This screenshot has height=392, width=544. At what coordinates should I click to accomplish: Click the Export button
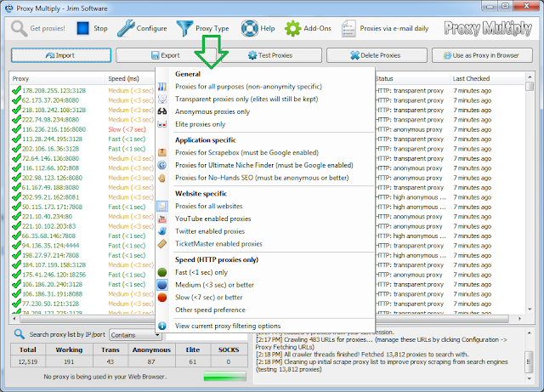tap(166, 55)
